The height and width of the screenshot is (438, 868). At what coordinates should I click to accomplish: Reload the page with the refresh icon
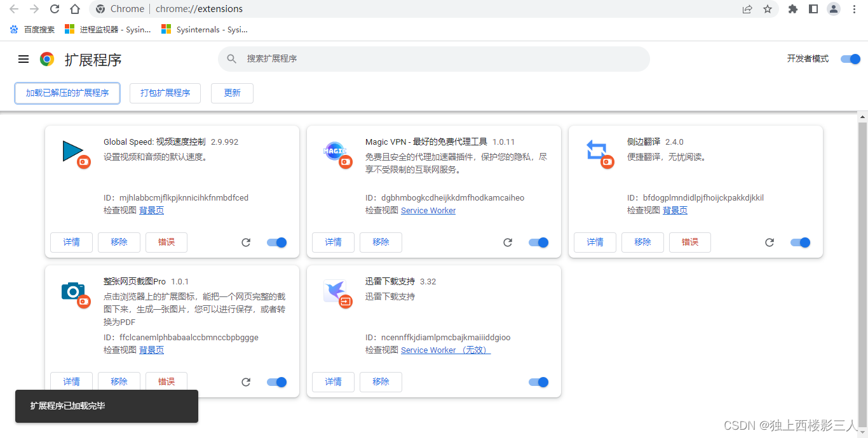click(x=55, y=9)
